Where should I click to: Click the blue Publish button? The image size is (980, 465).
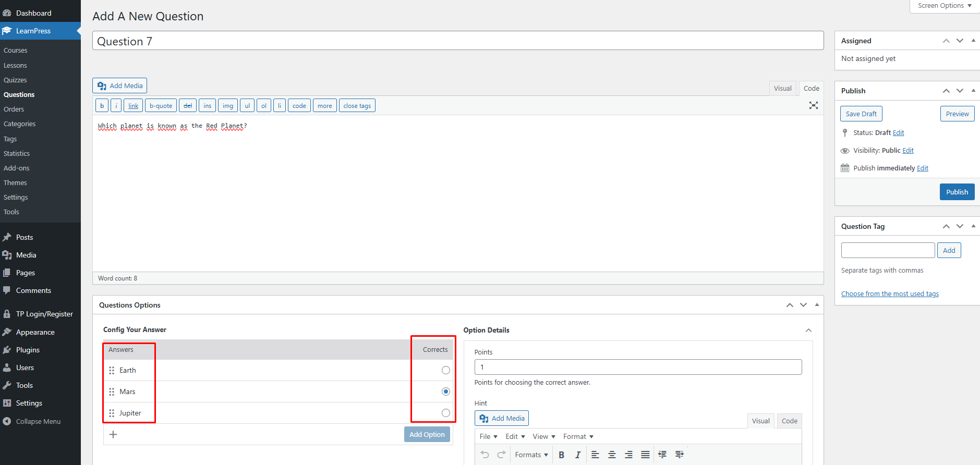tap(957, 192)
